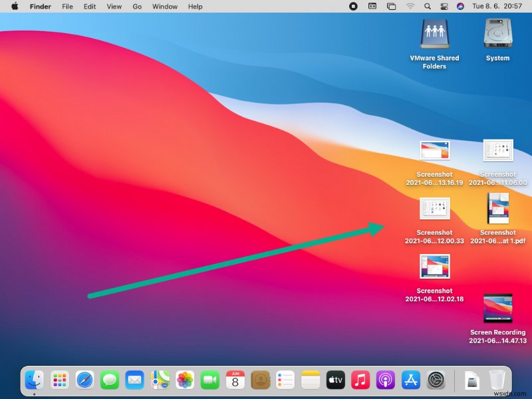Viewport: 532px width, 399px height.
Task: Open the Maps application
Action: pos(159,380)
